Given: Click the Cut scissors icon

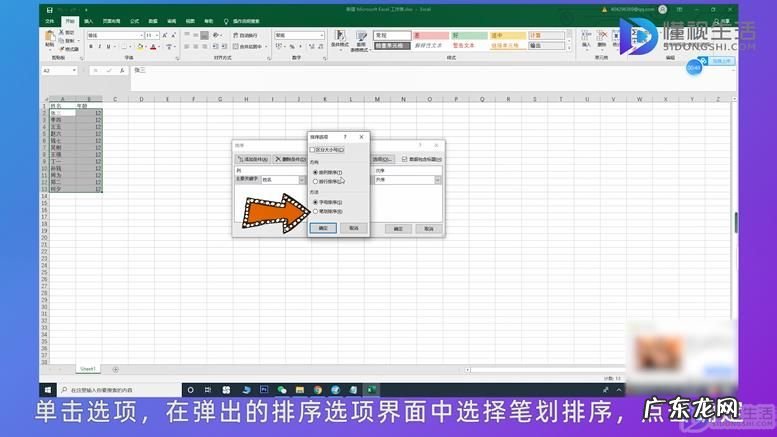Looking at the screenshot, I should click(62, 32).
